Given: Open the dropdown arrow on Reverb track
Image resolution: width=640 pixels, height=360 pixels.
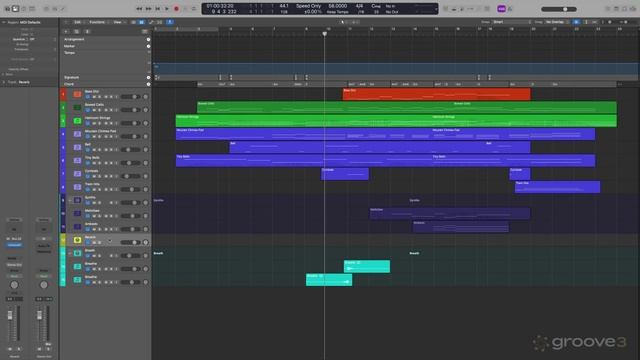Looking at the screenshot, I should point(110,240).
